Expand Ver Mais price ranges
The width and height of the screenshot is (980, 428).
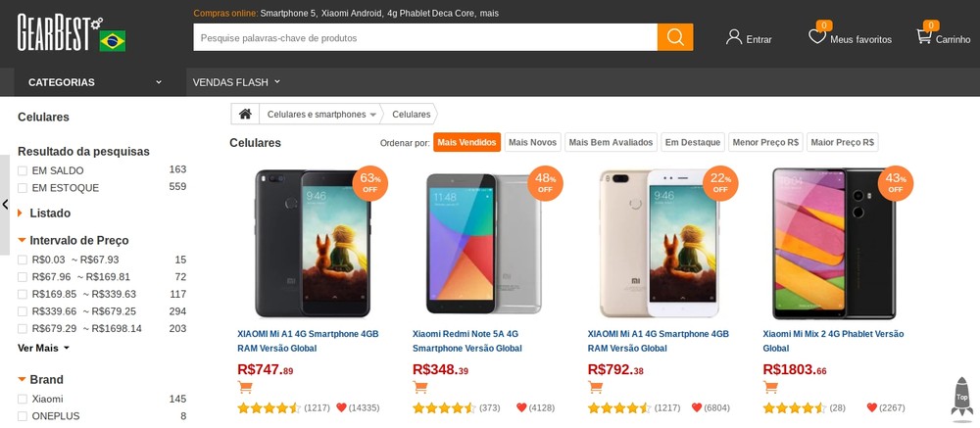click(43, 348)
